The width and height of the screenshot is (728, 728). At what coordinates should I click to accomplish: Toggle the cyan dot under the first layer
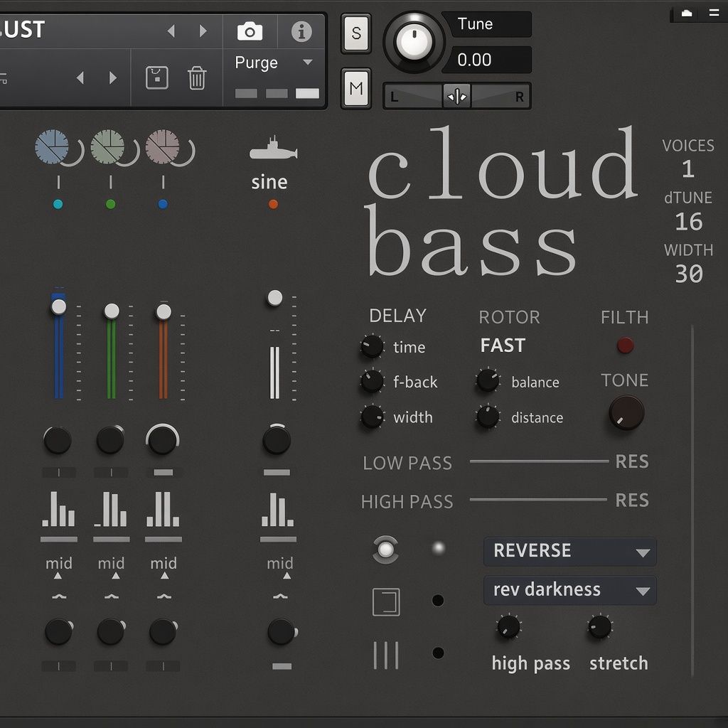[x=58, y=204]
